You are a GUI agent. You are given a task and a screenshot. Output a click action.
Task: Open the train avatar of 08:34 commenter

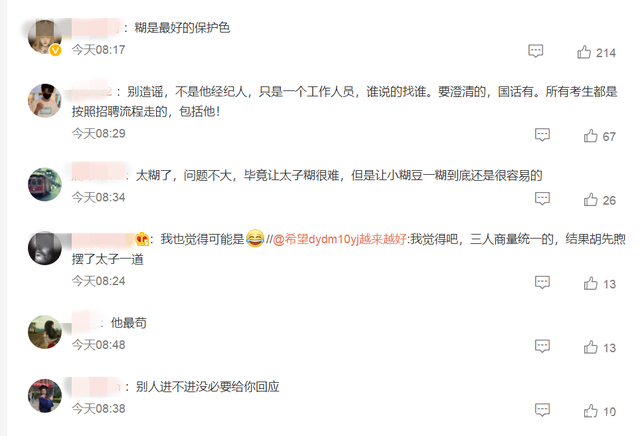[44, 185]
